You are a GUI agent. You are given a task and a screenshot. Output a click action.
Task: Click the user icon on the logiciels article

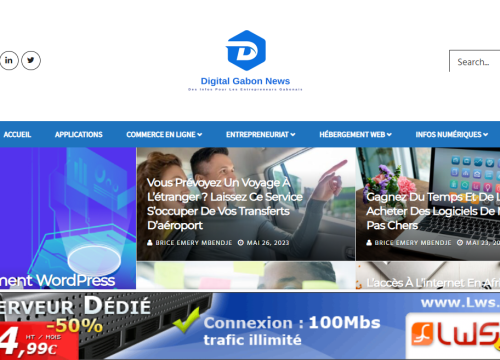click(369, 243)
